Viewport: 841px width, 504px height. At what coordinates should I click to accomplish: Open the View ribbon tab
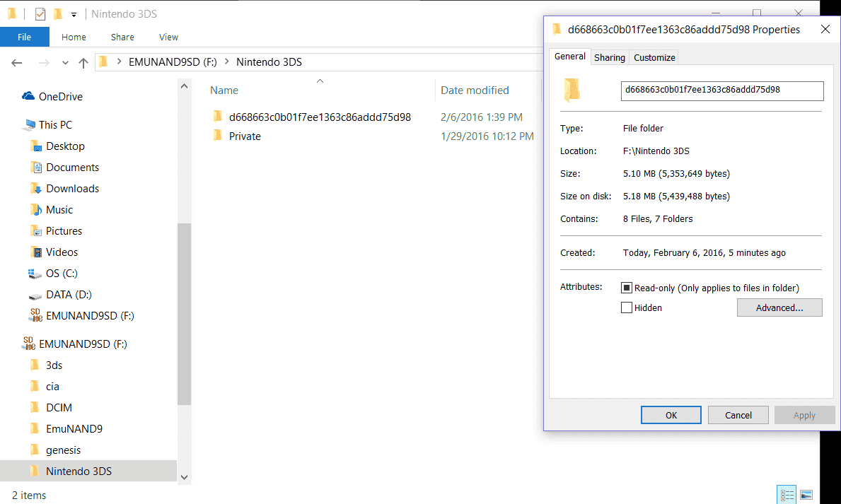tap(168, 37)
